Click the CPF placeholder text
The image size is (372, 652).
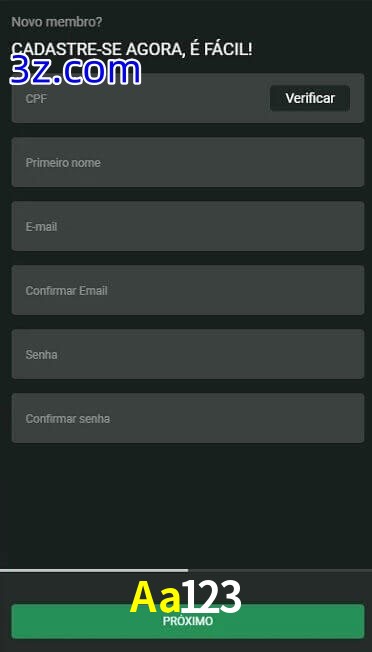(x=36, y=99)
